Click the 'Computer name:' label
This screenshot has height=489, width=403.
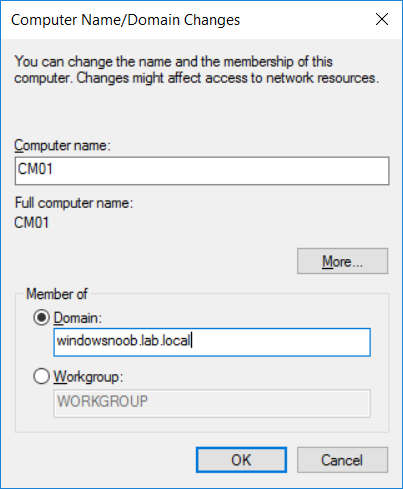click(62, 146)
